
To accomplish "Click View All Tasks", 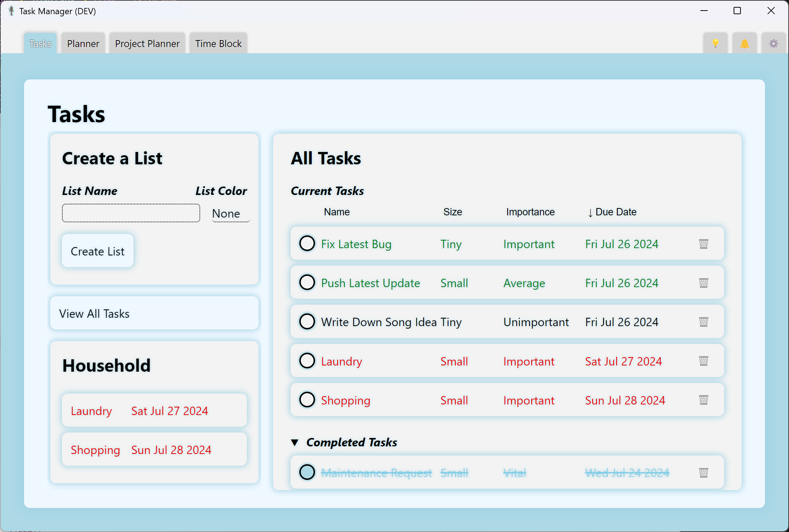I will pos(154,313).
